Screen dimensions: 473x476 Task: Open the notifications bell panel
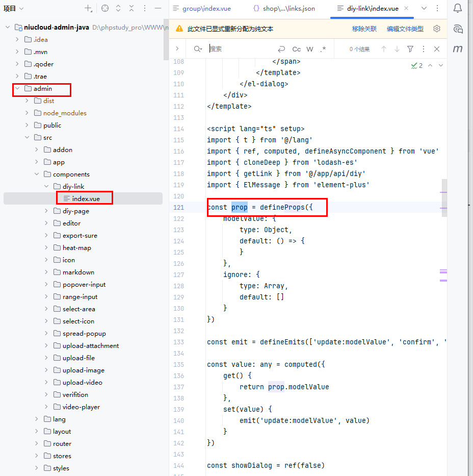(458, 9)
